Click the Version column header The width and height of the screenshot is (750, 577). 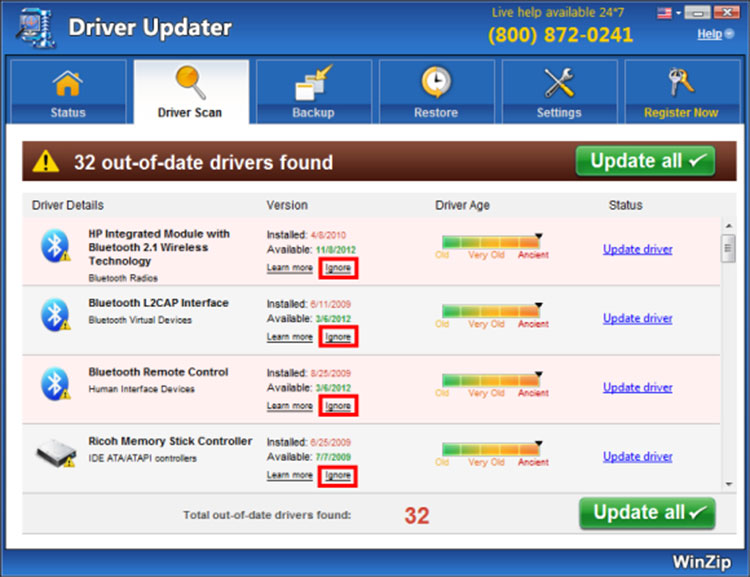coord(287,205)
